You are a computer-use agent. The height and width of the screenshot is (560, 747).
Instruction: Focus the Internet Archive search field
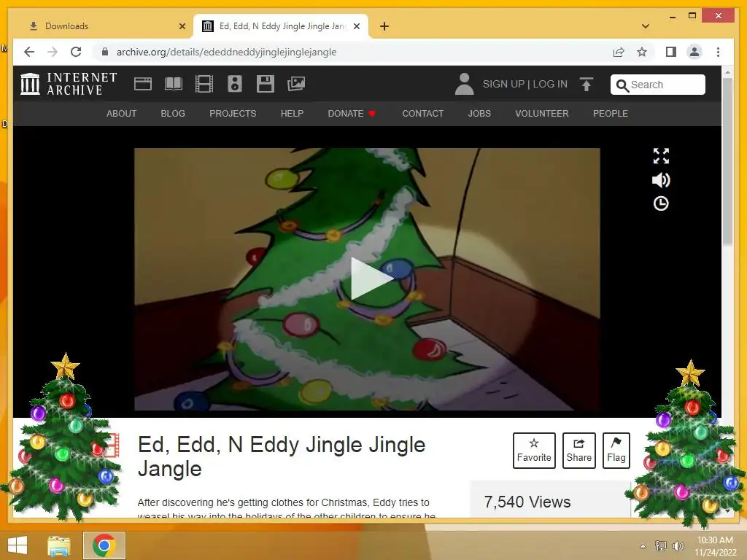pyautogui.click(x=658, y=85)
